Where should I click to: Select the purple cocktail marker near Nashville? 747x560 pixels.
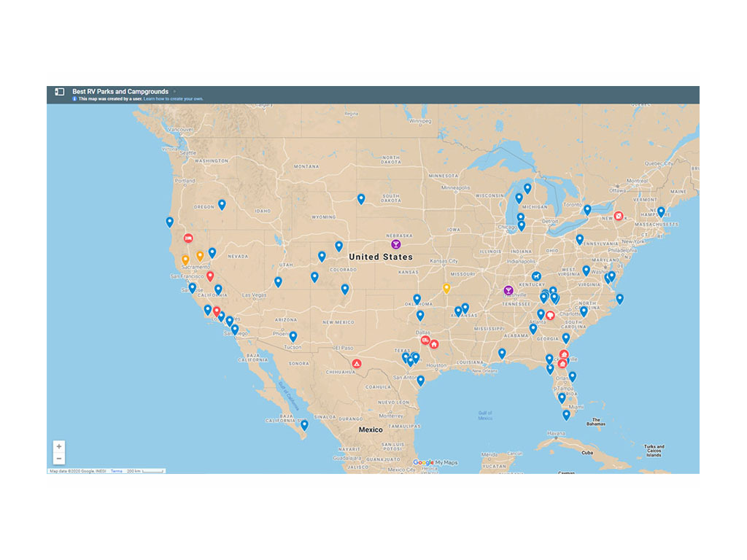[x=508, y=290]
